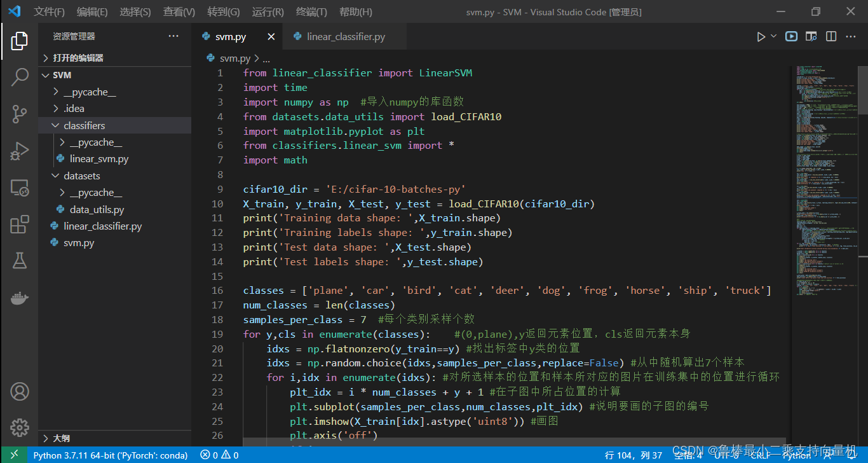
Task: Open the Search view magnifier icon
Action: 19,78
